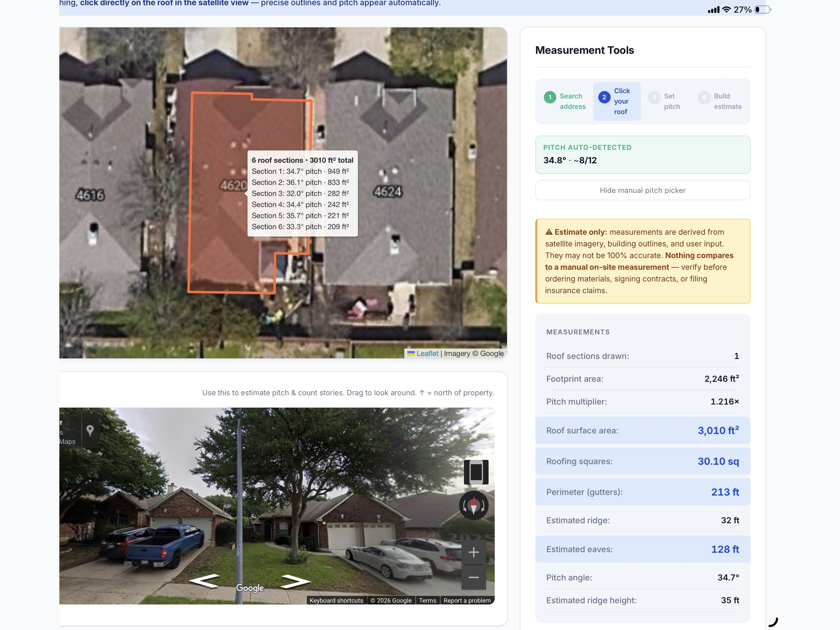840x630 pixels.
Task: Click the 6 roof sections 3010 ft² total heading
Action: click(302, 160)
